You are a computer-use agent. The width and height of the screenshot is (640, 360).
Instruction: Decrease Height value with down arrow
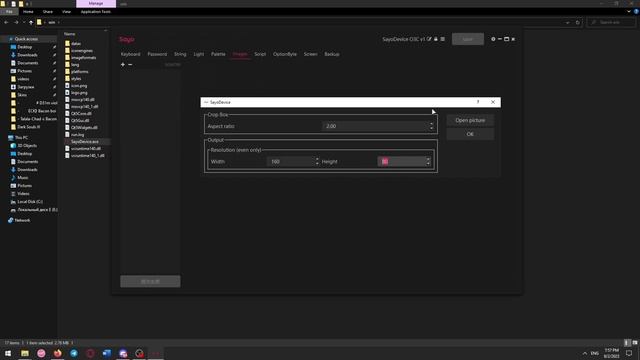click(x=428, y=164)
